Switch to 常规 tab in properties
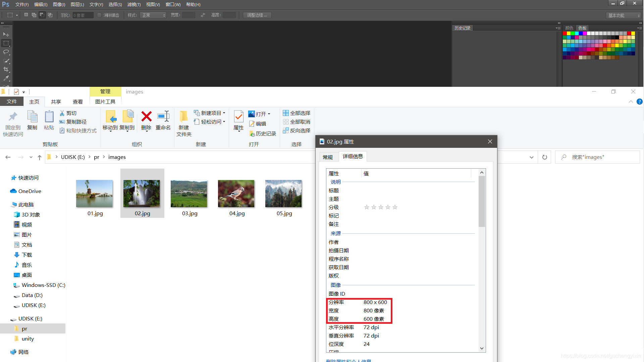This screenshot has width=644, height=362. [328, 157]
